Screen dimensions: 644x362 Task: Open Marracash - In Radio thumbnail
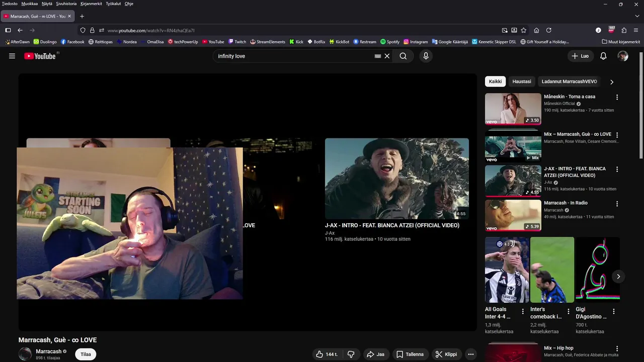(513, 215)
